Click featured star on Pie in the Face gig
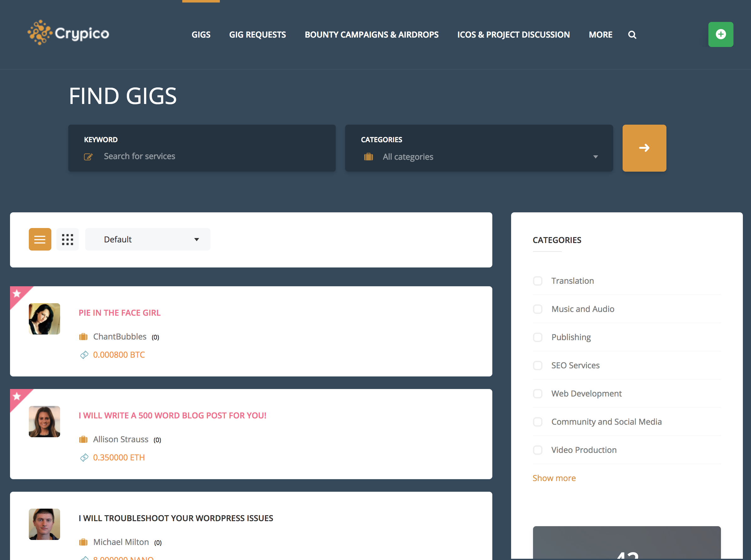The image size is (751, 560). click(x=17, y=293)
